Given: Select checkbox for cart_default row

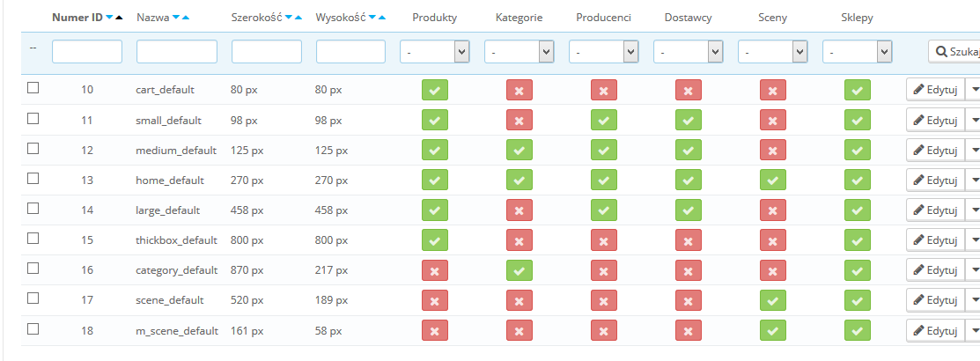Looking at the screenshot, I should click(x=33, y=88).
